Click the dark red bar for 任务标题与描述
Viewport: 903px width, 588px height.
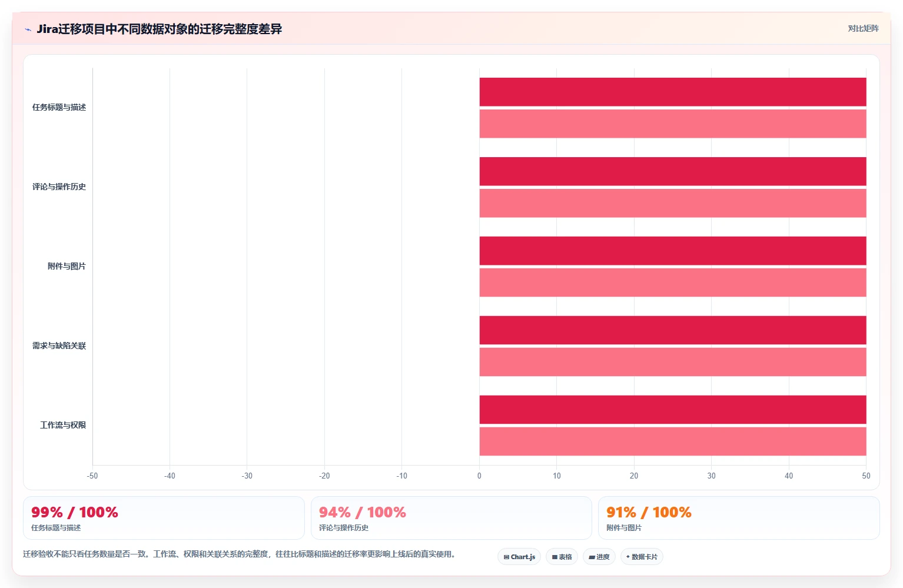(x=673, y=92)
